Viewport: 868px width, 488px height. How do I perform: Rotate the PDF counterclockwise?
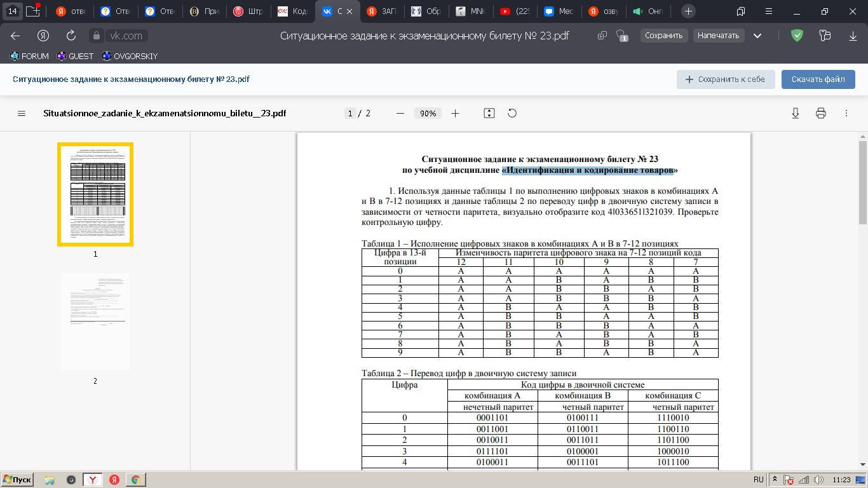tap(512, 113)
